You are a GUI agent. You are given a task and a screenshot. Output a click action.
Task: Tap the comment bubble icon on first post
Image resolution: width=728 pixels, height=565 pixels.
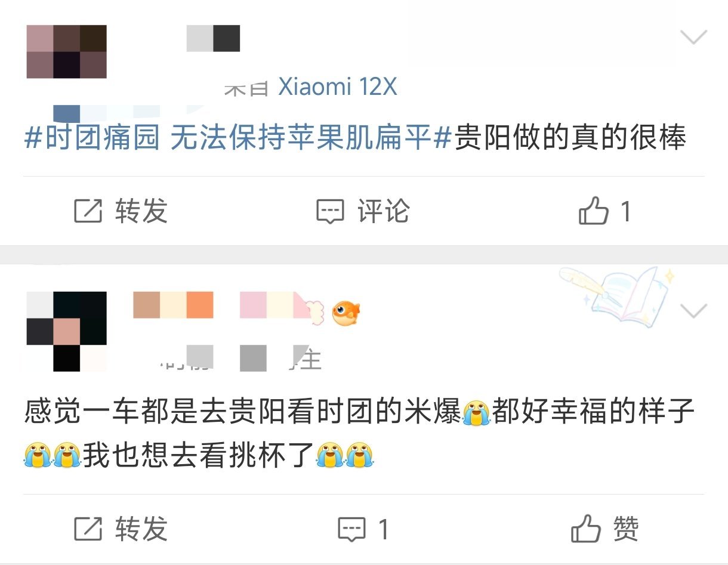[x=330, y=212]
